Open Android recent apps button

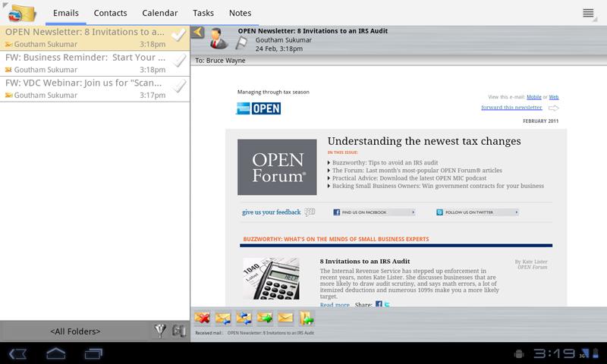(93, 353)
